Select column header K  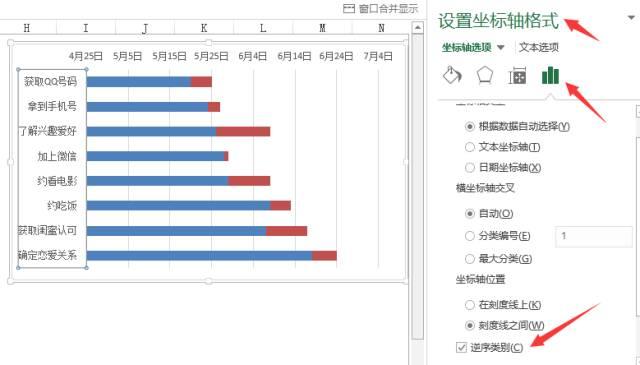point(204,28)
